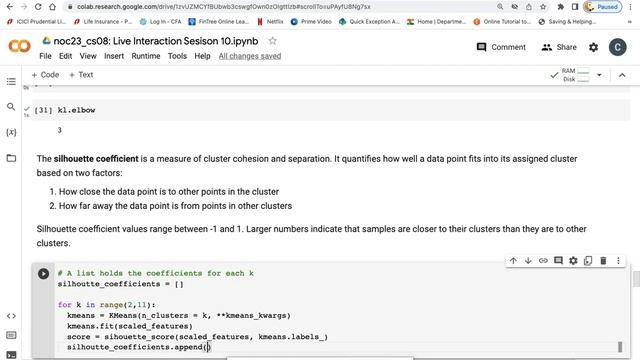Open Colab settings gear icon
Screen dimensions: 640x360
click(x=593, y=47)
